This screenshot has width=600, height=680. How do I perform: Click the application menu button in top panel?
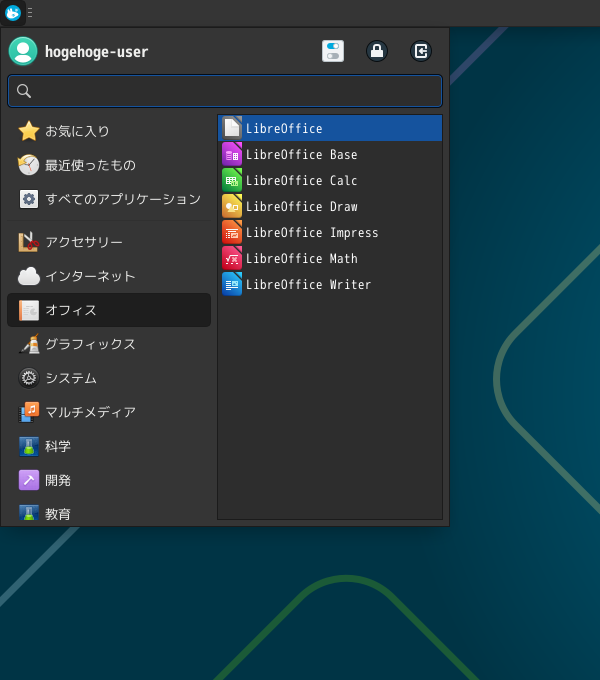(13, 13)
